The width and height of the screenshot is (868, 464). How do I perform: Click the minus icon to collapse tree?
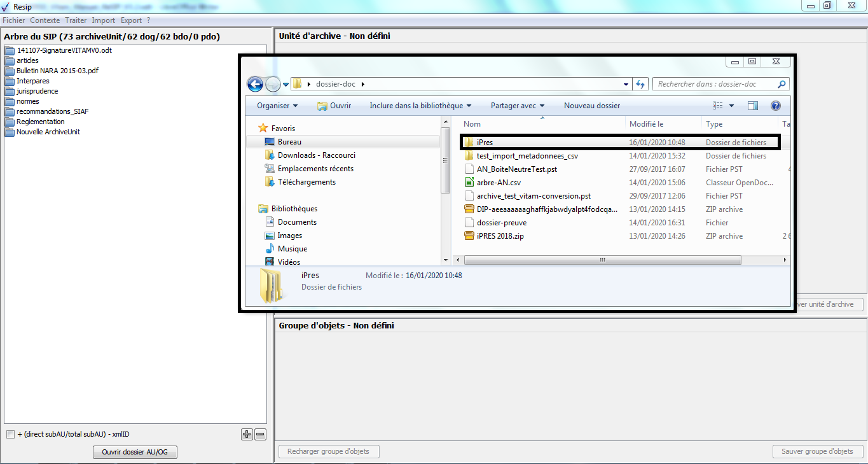pos(260,435)
